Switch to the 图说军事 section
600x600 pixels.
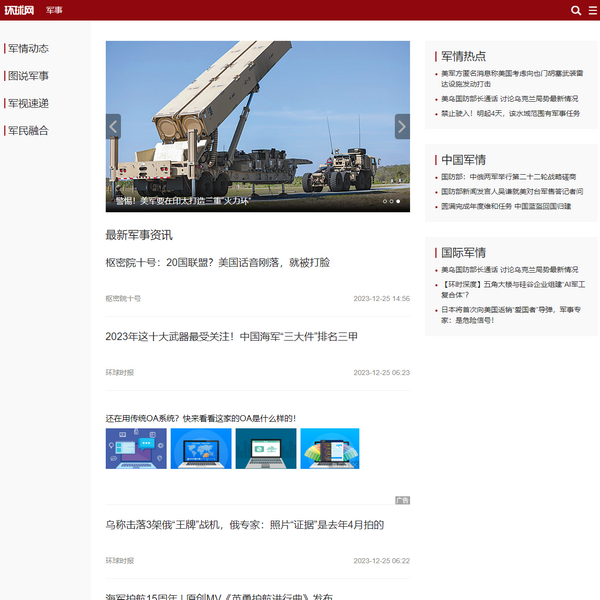[x=28, y=76]
